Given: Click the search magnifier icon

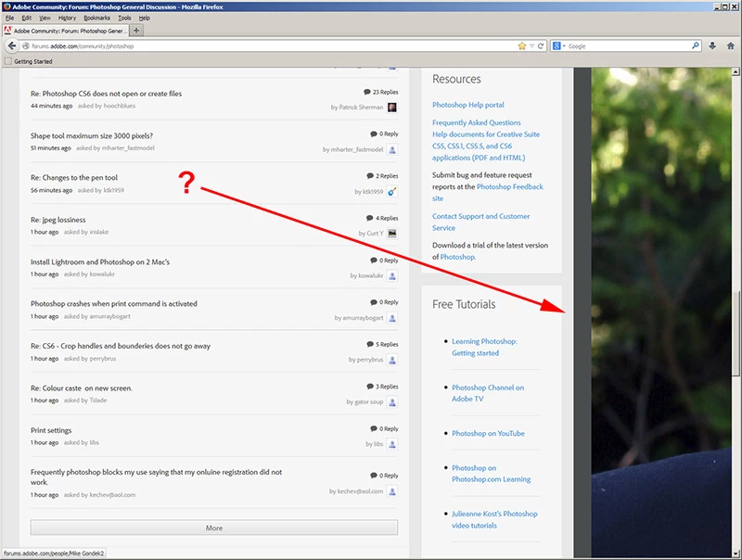Looking at the screenshot, I should [x=695, y=45].
